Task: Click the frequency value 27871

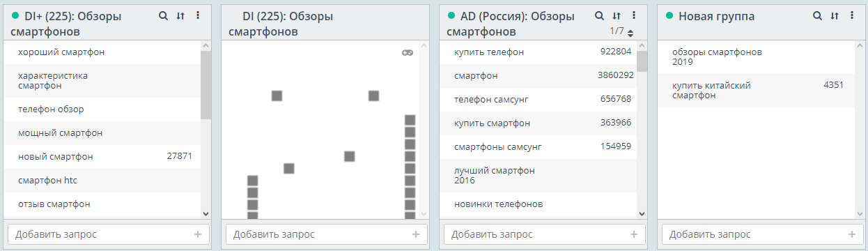Action: tap(180, 157)
